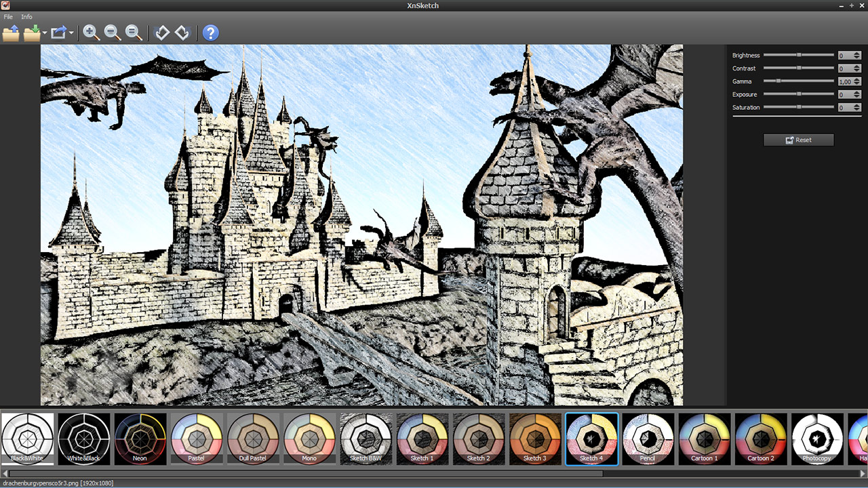
Task: Click the Contrast slider handle
Action: [x=799, y=68]
